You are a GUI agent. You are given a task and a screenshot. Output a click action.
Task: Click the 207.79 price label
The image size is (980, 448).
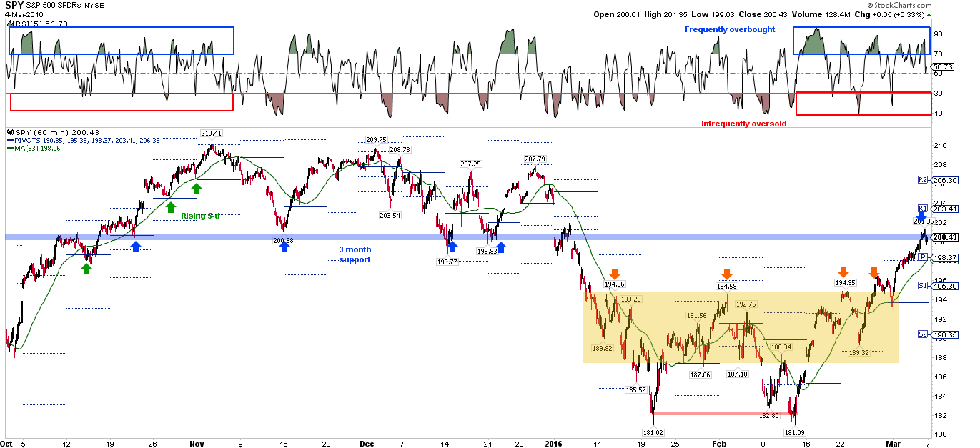click(535, 159)
